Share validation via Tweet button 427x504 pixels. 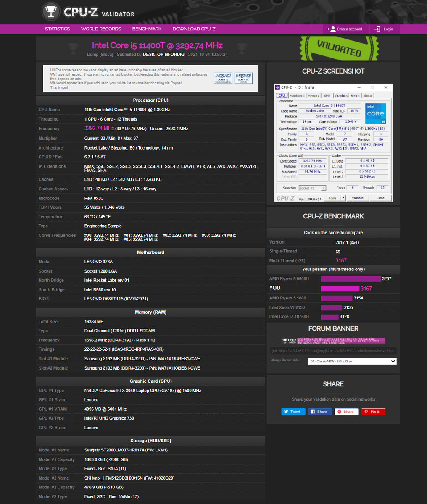coord(293,412)
